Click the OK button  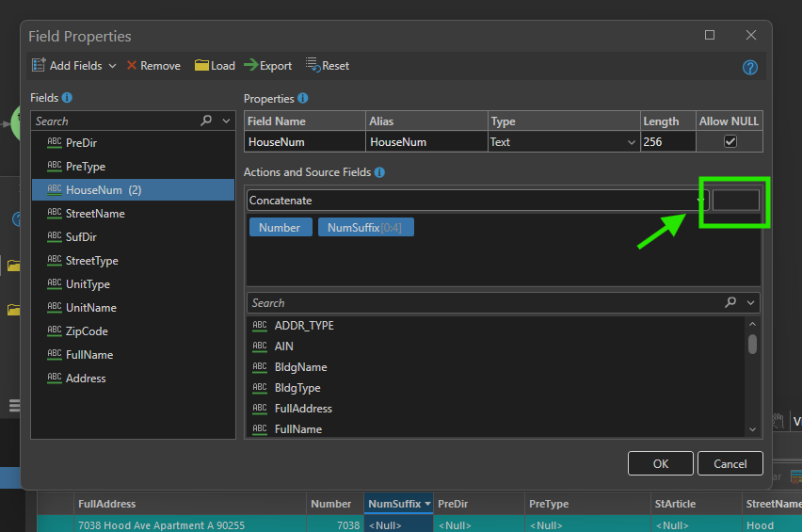pos(660,463)
